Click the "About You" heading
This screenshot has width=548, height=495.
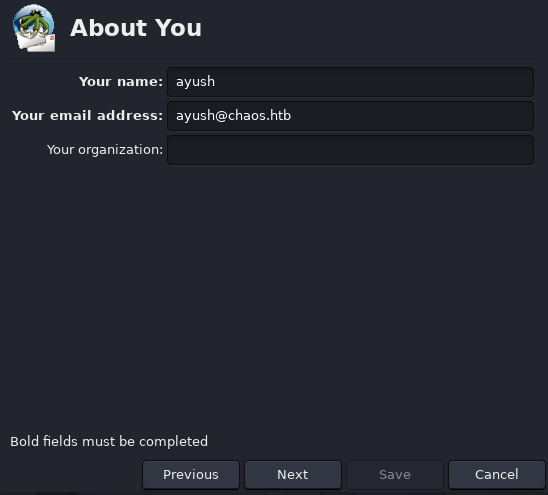click(136, 28)
